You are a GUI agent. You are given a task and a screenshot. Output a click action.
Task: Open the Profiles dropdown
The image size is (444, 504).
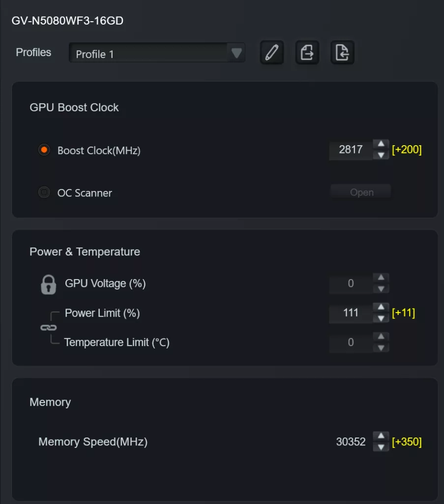coord(237,53)
